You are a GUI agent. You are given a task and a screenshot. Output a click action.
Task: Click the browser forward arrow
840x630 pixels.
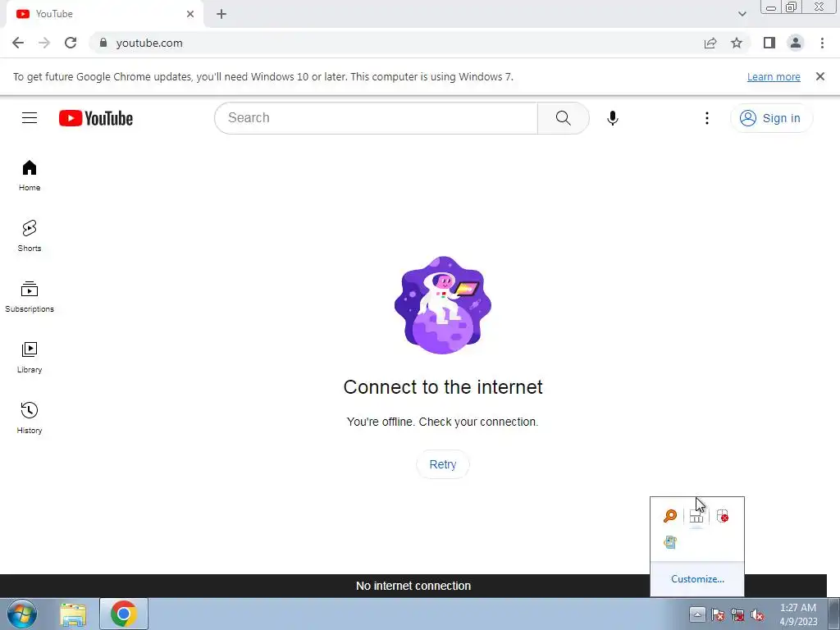click(44, 43)
